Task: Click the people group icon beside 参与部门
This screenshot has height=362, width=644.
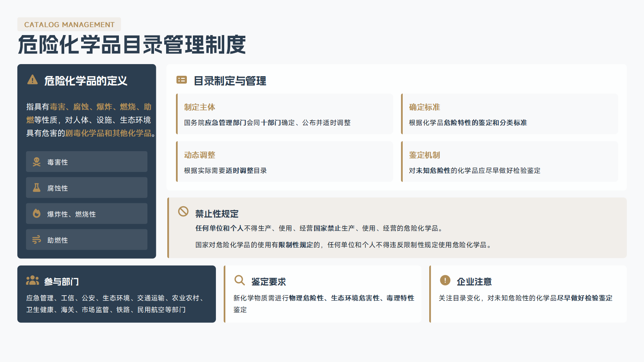Action: [32, 281]
